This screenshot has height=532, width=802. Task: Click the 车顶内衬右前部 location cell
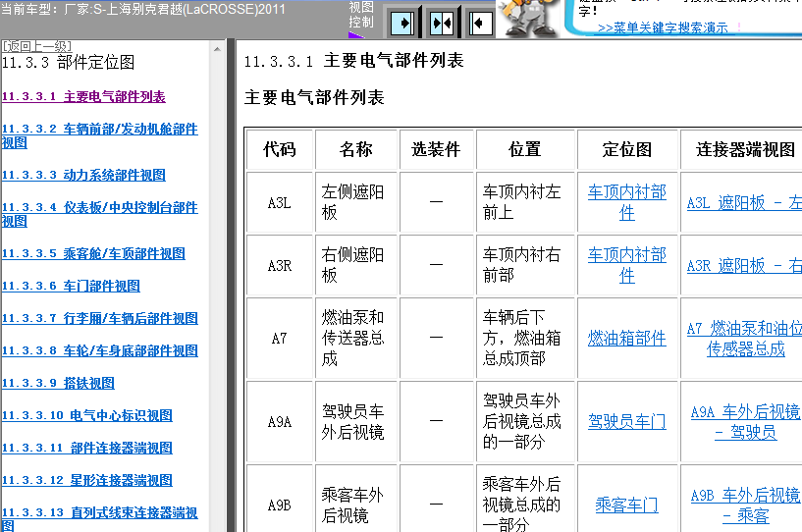click(525, 265)
